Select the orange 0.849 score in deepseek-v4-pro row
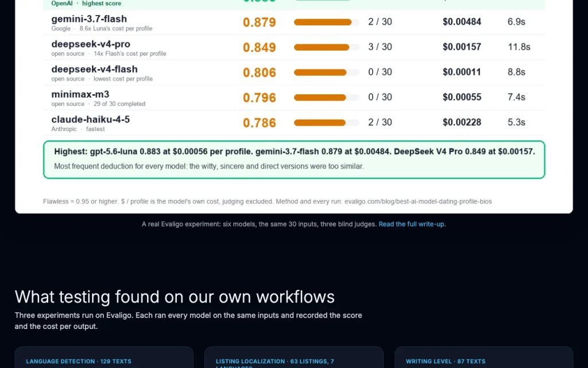Screen dimensions: 588x368 pyautogui.click(x=259, y=47)
